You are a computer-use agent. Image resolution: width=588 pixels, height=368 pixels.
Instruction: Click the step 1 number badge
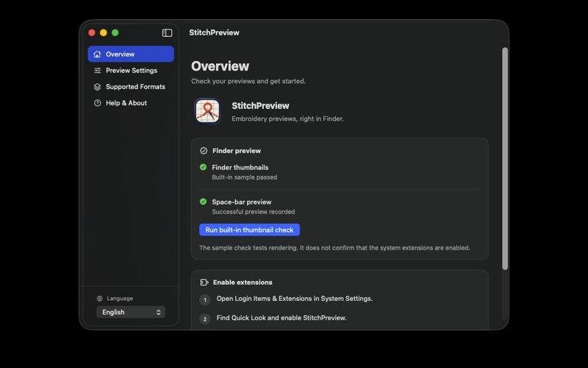205,300
